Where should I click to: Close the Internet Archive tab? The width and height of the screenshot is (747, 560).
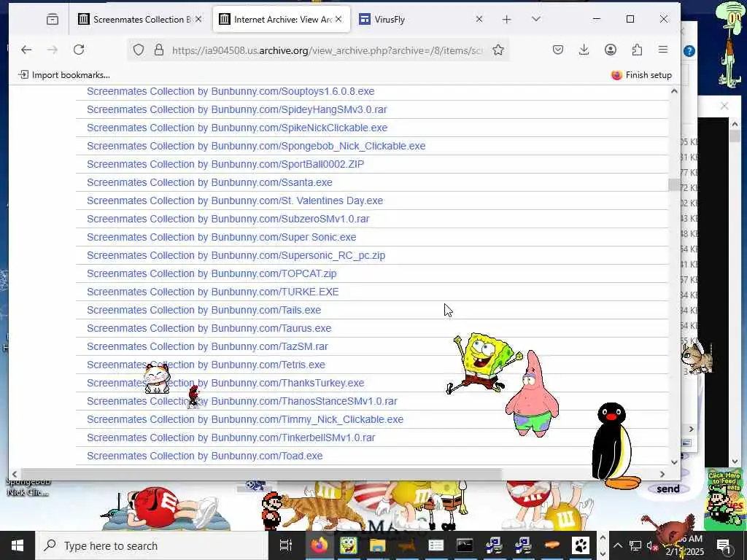coord(338,19)
